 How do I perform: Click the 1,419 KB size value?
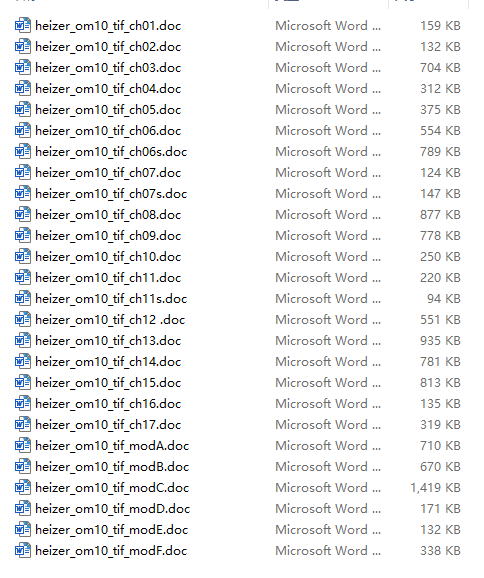435,488
